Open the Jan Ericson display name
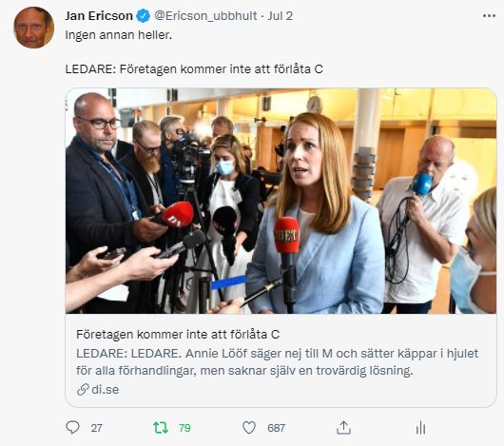Image resolution: width=504 pixels, height=446 pixels. point(99,16)
